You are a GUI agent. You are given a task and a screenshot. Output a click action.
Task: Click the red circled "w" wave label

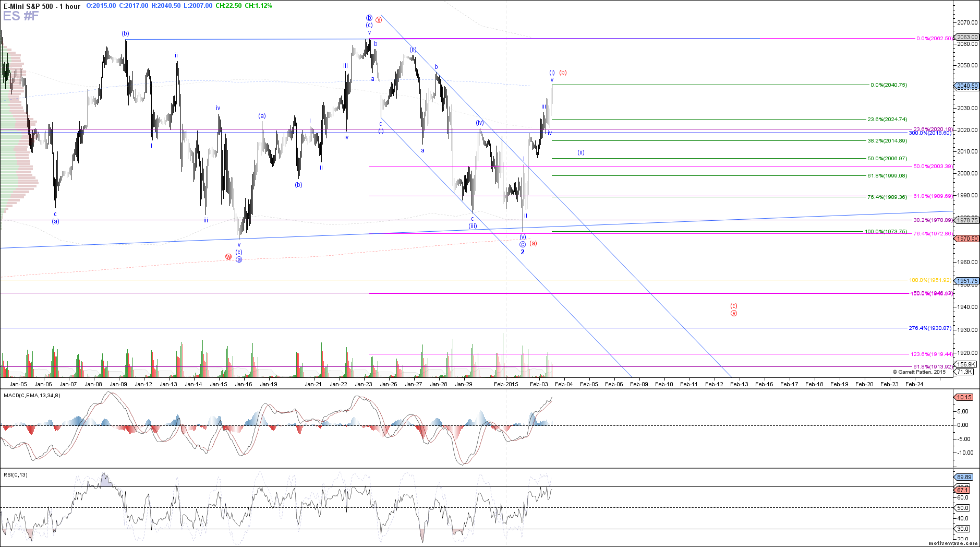point(228,257)
